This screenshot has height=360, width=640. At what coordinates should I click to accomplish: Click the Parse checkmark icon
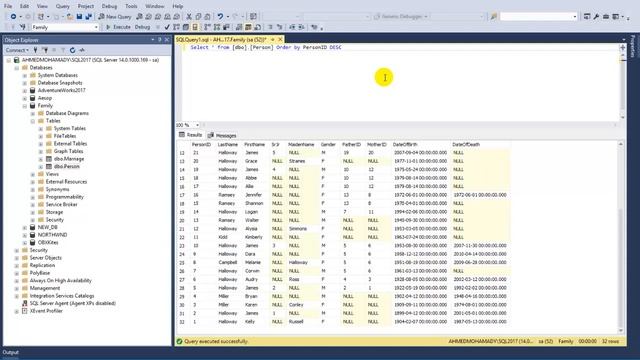167,27
